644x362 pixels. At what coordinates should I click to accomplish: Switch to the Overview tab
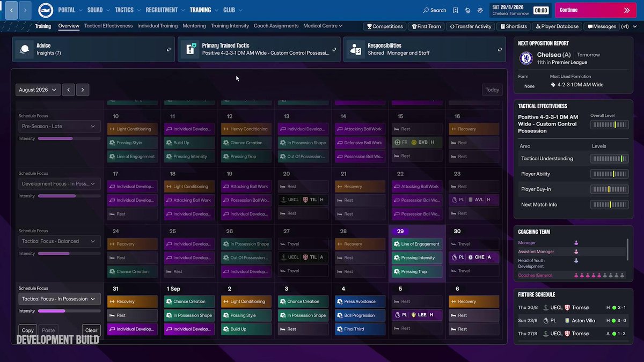coord(69,26)
